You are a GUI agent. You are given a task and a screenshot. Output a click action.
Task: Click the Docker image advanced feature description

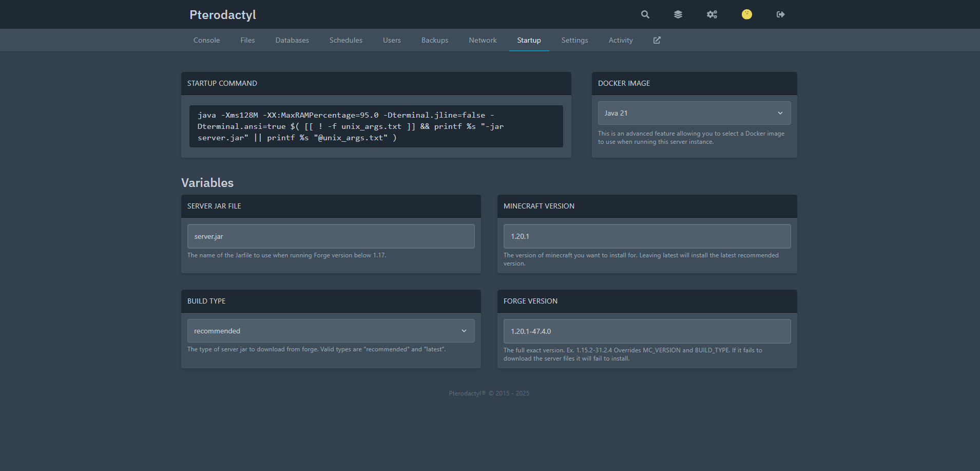[x=691, y=138]
